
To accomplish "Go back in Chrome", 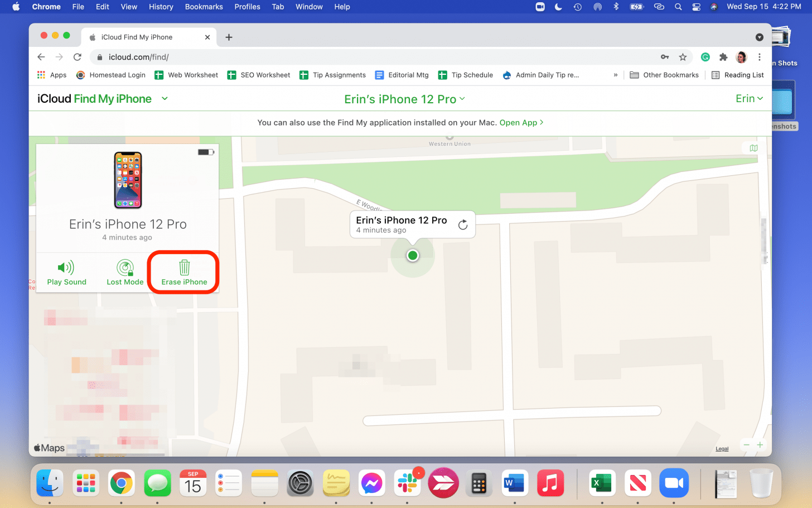I will (41, 57).
